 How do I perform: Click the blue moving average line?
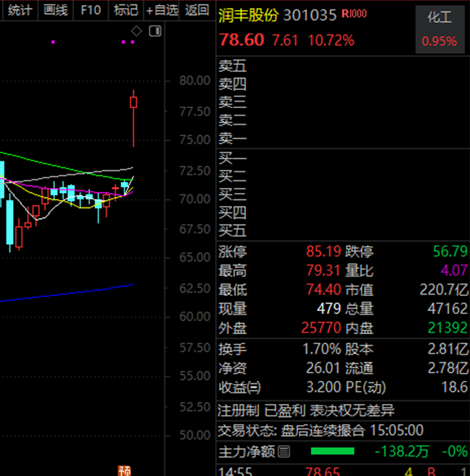(x=67, y=293)
